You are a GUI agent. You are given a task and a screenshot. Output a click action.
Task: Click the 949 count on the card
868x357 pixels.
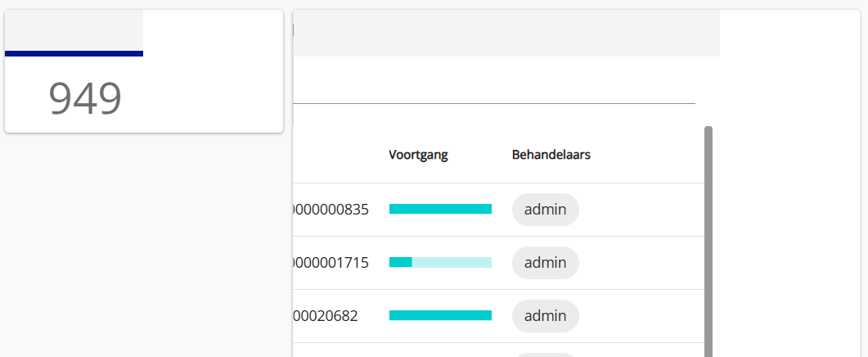pos(85,97)
